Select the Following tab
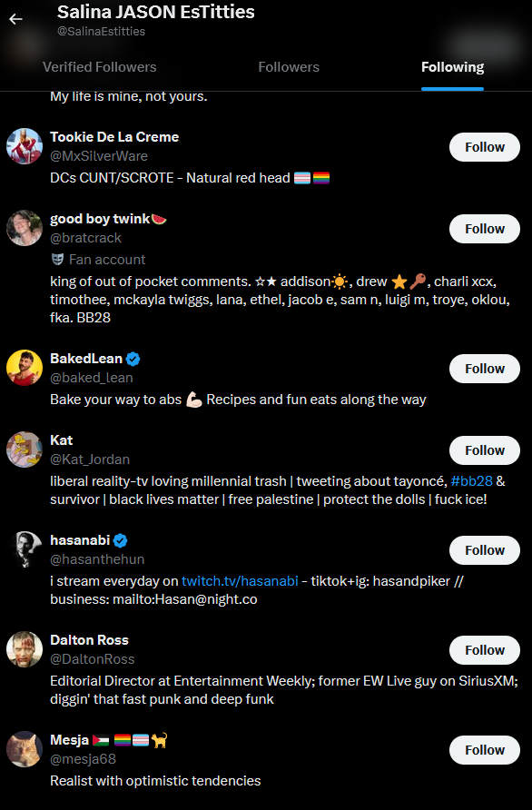The height and width of the screenshot is (810, 532). [452, 67]
